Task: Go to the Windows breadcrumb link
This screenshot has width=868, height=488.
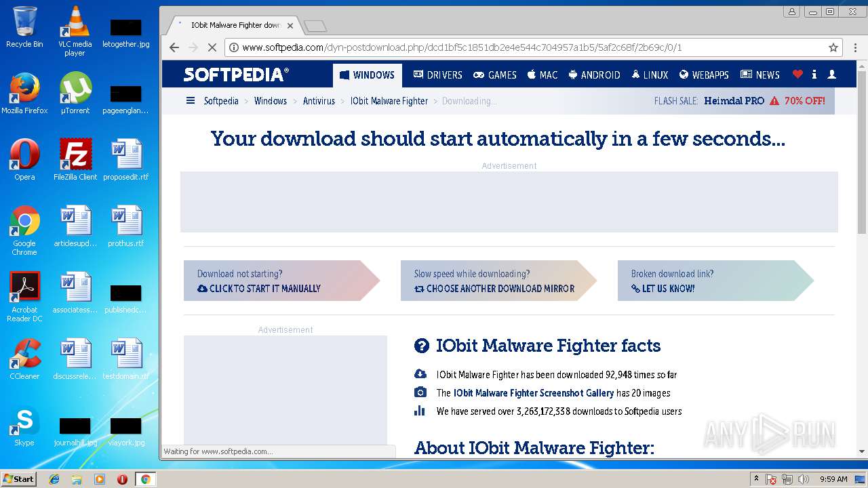Action: [271, 101]
